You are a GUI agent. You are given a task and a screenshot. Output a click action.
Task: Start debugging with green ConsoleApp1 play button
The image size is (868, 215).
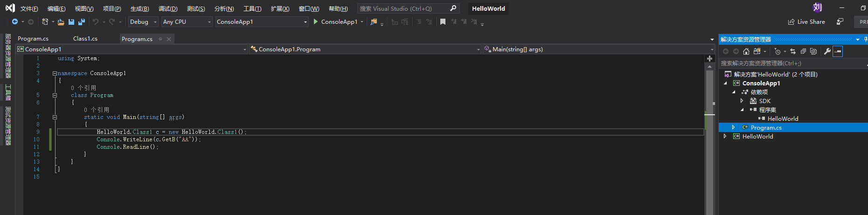[x=335, y=22]
